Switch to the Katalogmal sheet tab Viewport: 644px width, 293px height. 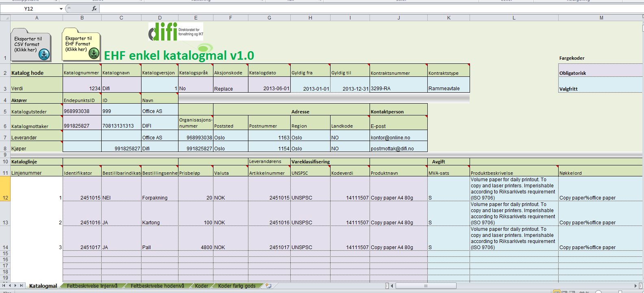(x=43, y=286)
